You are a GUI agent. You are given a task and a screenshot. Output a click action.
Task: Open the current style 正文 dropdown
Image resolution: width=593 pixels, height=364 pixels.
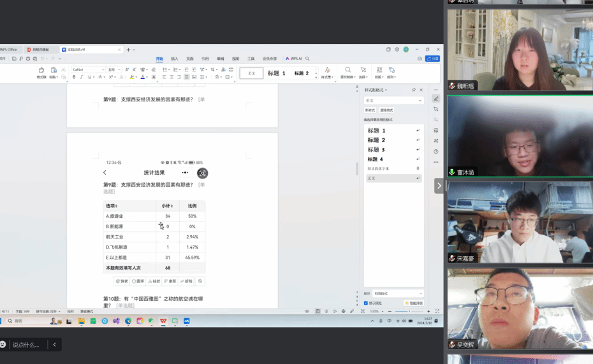click(393, 101)
